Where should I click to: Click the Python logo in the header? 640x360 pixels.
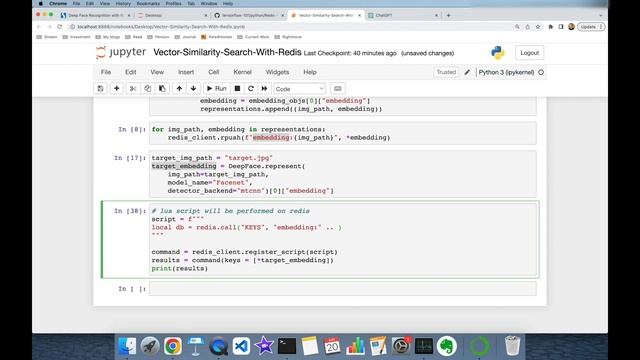point(498,53)
